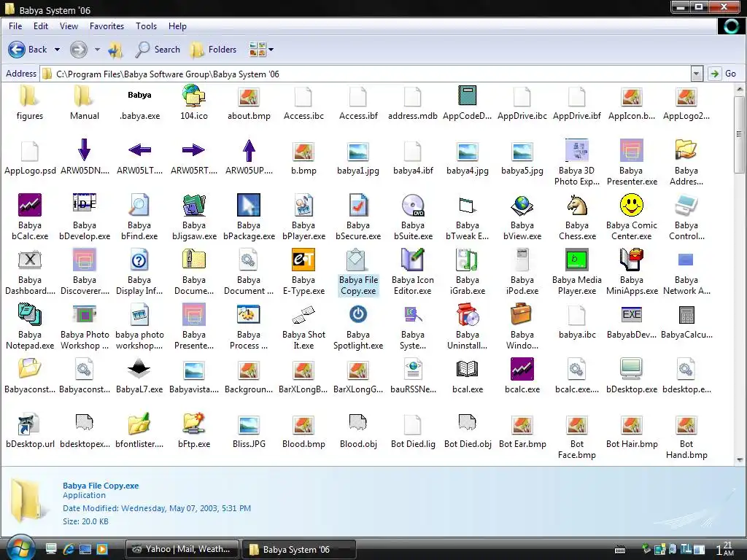This screenshot has height=560, width=747.
Task: Select the ARW05LT left arrow file
Action: [x=139, y=150]
